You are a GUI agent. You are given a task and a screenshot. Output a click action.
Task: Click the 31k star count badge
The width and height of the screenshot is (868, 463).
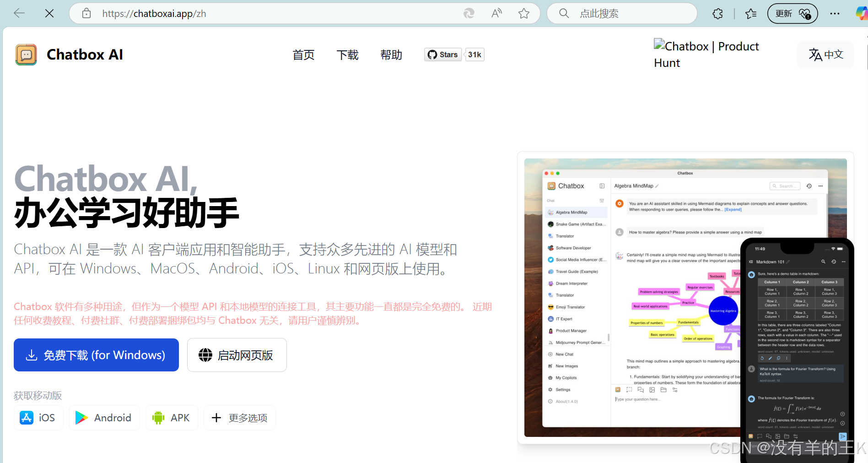(x=474, y=54)
